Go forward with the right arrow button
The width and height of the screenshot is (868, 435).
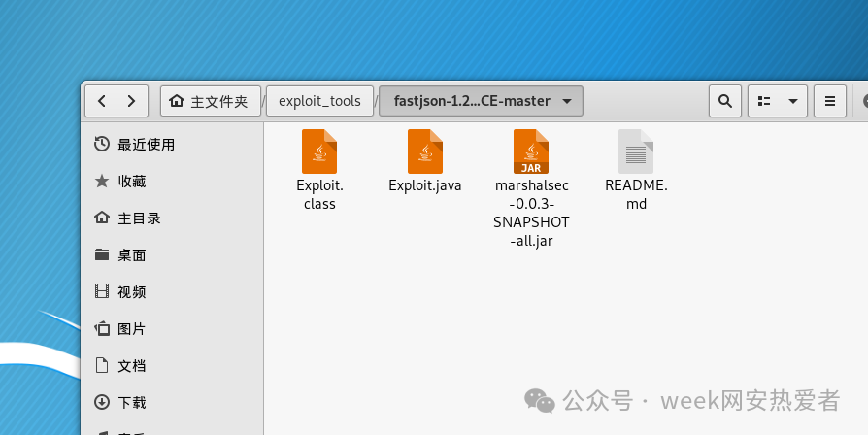click(132, 101)
